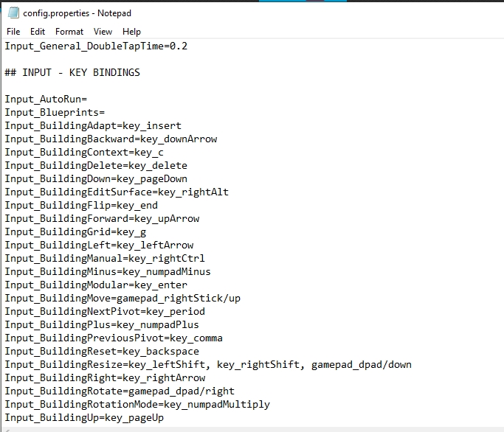
Task: Place cursor on Input_General_DoubleTapTime line
Action: click(96, 46)
